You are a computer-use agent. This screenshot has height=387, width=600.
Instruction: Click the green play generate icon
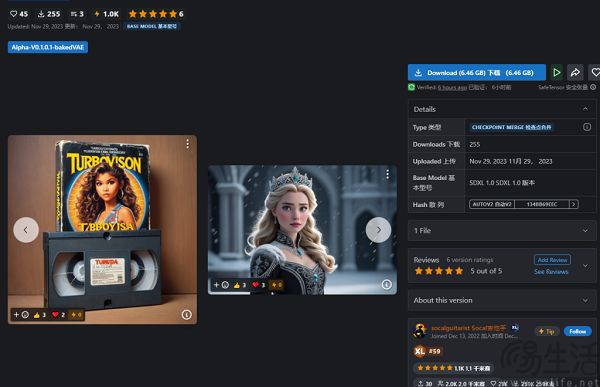[556, 72]
